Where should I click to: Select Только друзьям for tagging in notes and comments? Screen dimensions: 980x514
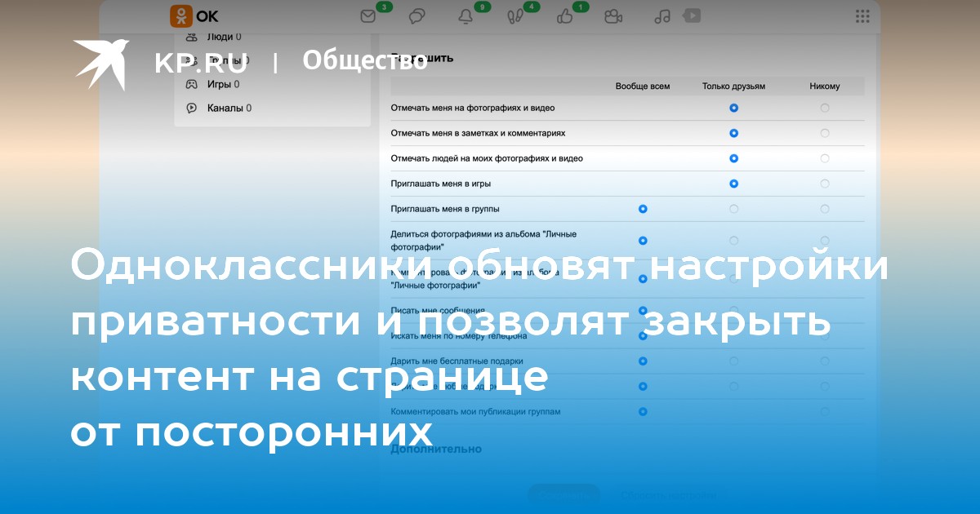733,133
